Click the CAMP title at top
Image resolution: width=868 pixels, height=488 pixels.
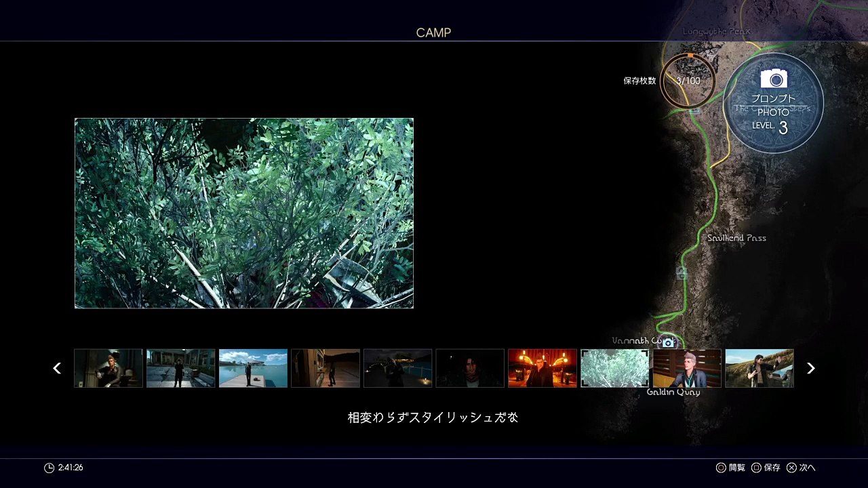point(433,33)
